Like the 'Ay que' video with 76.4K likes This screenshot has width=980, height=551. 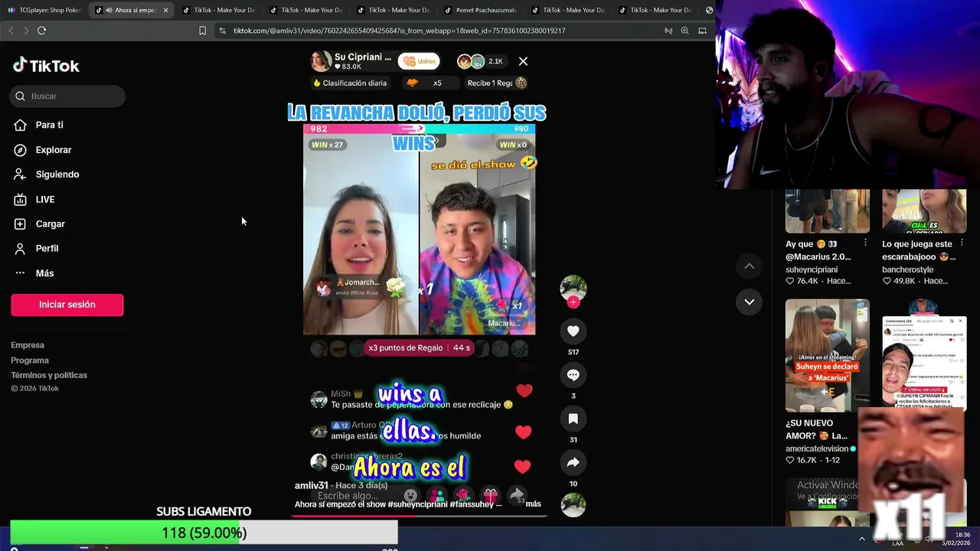tap(790, 281)
